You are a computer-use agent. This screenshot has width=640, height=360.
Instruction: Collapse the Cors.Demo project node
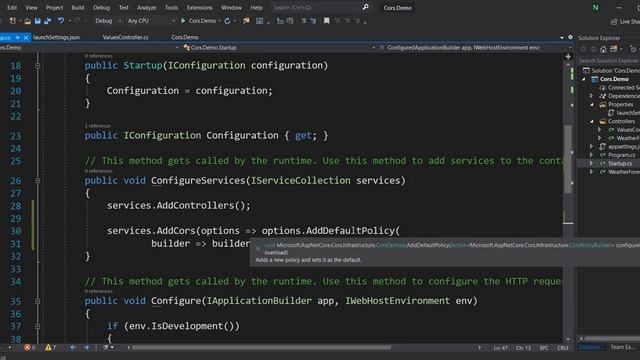click(584, 79)
